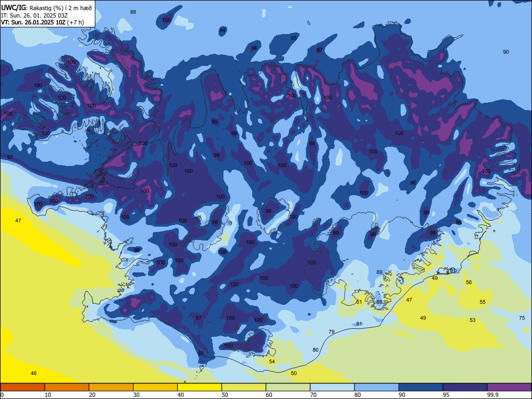Click the light blue 80–90 legend swatch
This screenshot has width=532, height=399.
(x=377, y=387)
